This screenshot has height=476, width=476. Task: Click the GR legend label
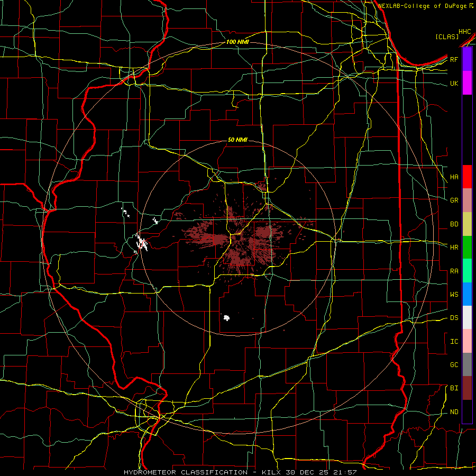[x=454, y=200]
